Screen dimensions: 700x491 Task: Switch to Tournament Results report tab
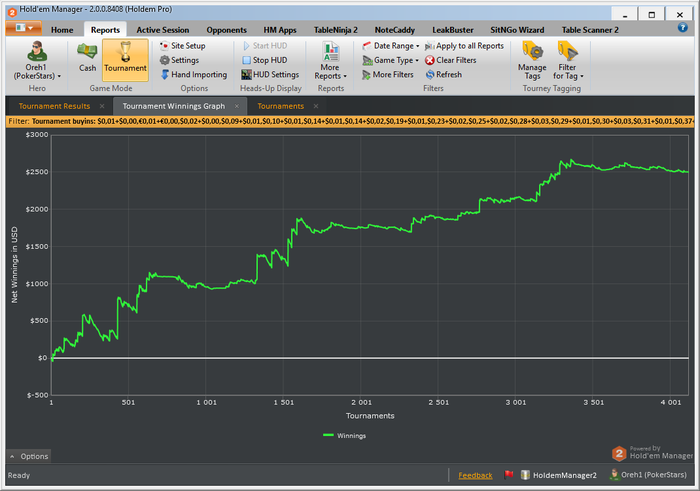point(54,106)
